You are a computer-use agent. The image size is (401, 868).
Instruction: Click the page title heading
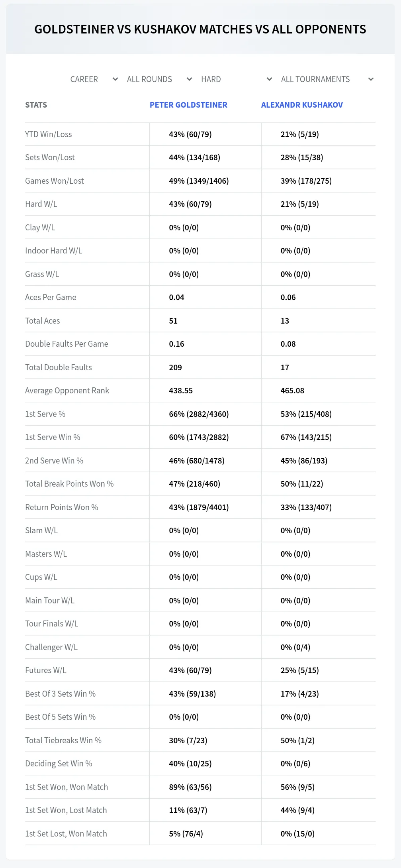200,29
